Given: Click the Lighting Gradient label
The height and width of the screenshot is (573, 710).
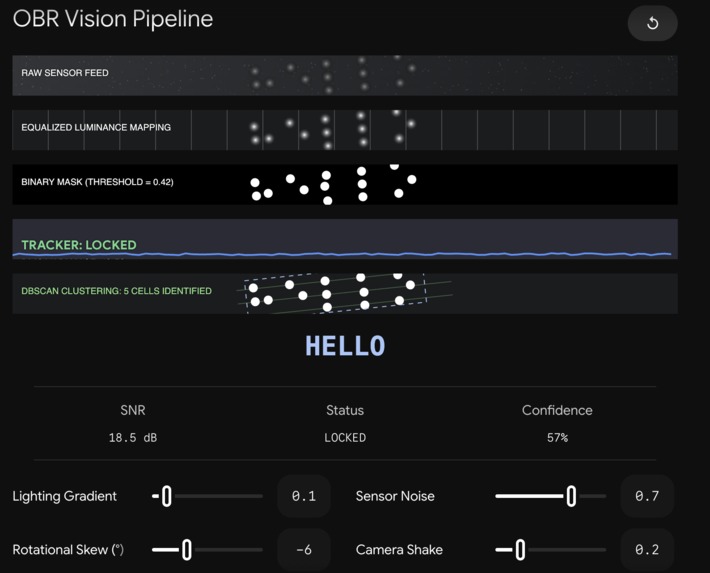Looking at the screenshot, I should tap(64, 496).
